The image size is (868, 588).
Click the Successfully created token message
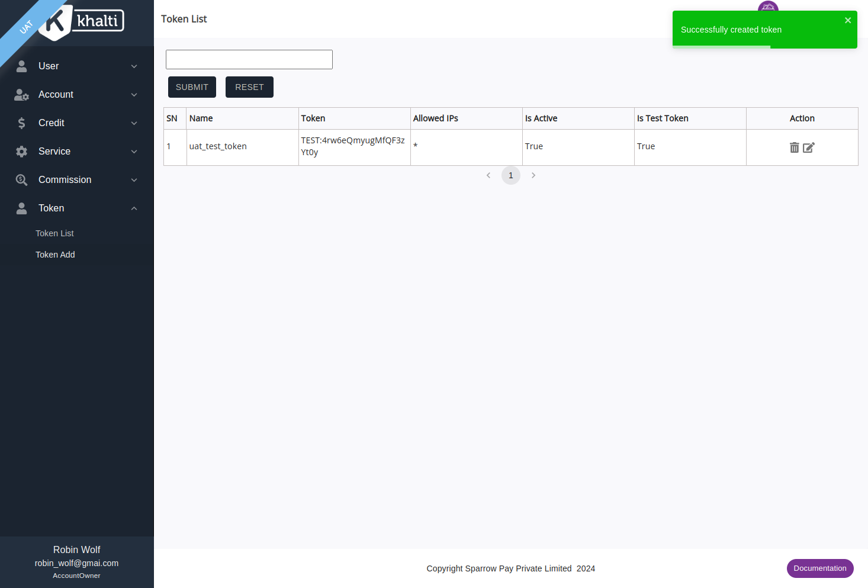731,30
